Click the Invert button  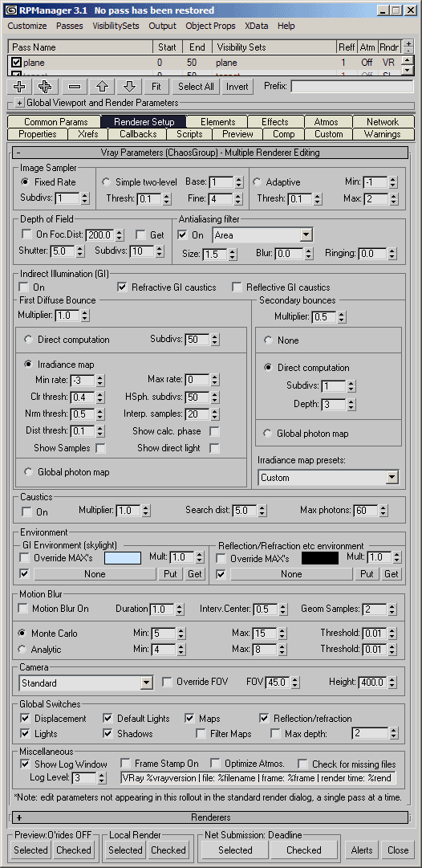pos(237,87)
